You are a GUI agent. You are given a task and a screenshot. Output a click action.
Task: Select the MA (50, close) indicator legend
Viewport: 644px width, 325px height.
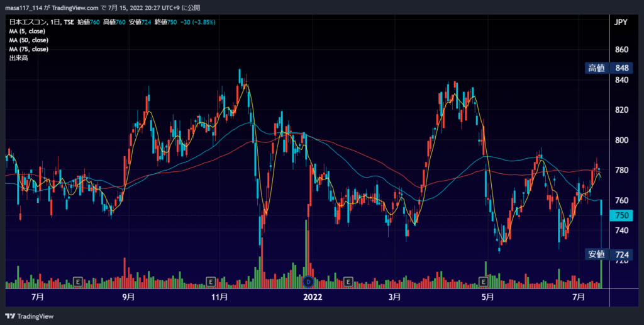point(29,40)
